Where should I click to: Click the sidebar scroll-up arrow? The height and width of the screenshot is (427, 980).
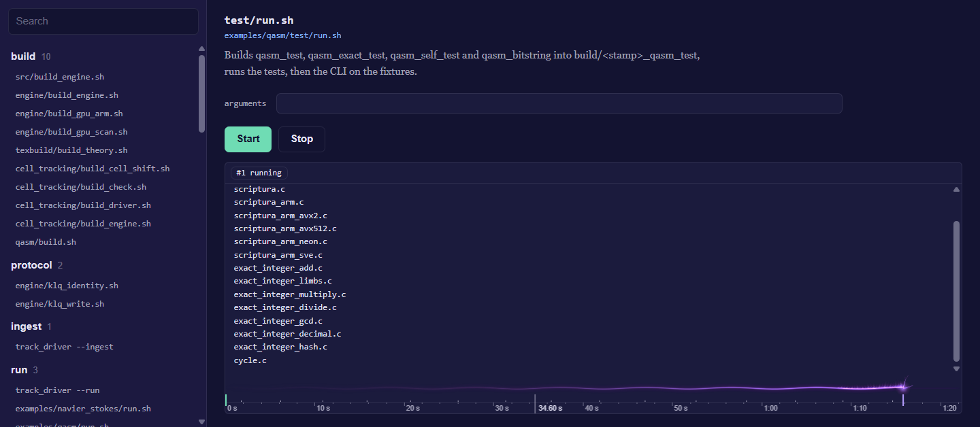coord(201,48)
